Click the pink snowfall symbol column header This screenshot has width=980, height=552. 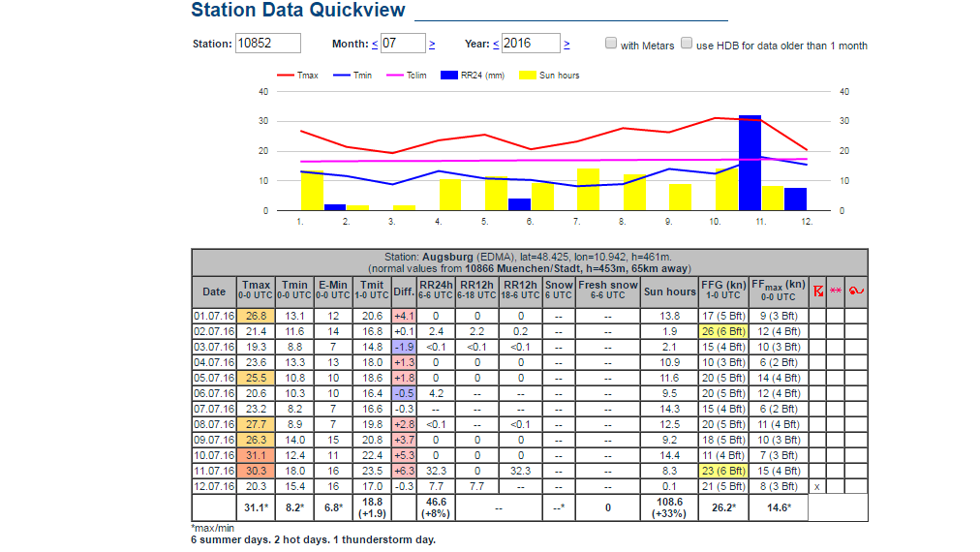pos(836,291)
